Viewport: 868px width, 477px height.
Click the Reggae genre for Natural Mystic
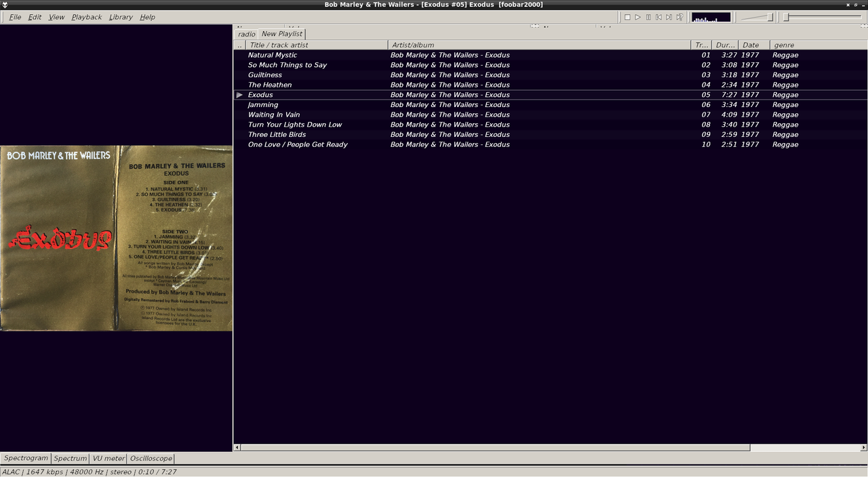point(785,55)
